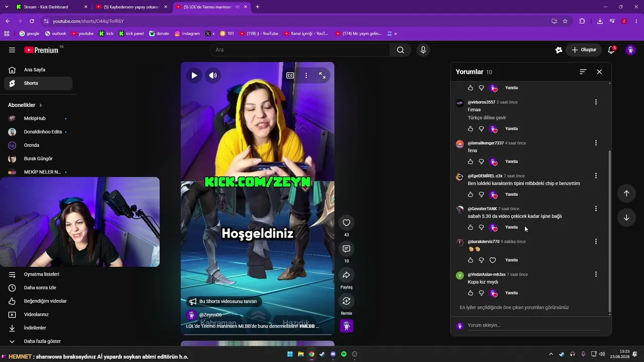Open Chrome downloads icon
The width and height of the screenshot is (644, 362).
tap(600, 21)
